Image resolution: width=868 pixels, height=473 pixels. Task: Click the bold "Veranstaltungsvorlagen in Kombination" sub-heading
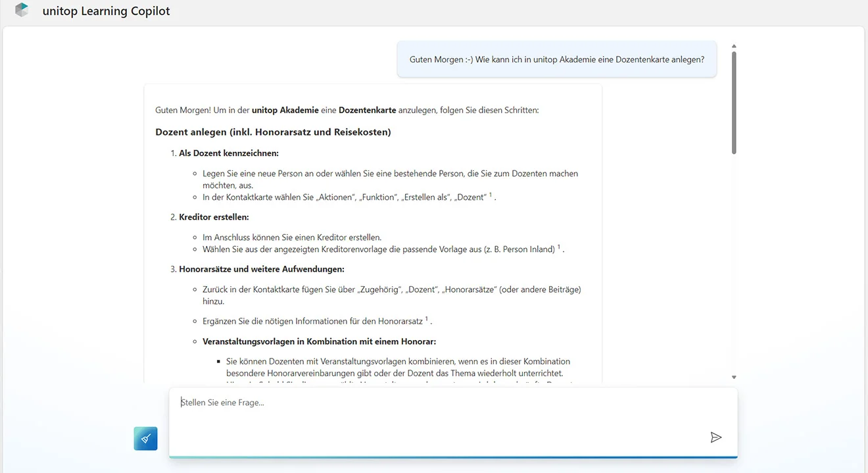click(x=319, y=341)
